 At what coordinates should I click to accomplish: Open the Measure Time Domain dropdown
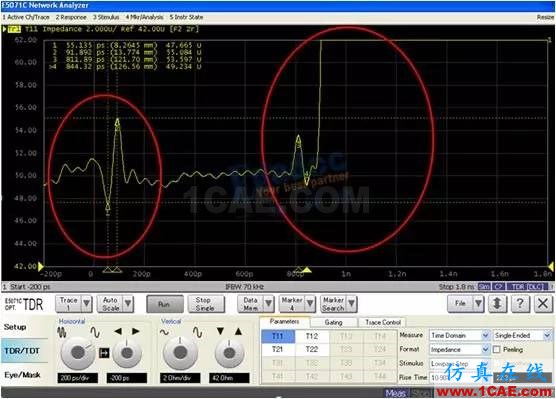[x=460, y=335]
